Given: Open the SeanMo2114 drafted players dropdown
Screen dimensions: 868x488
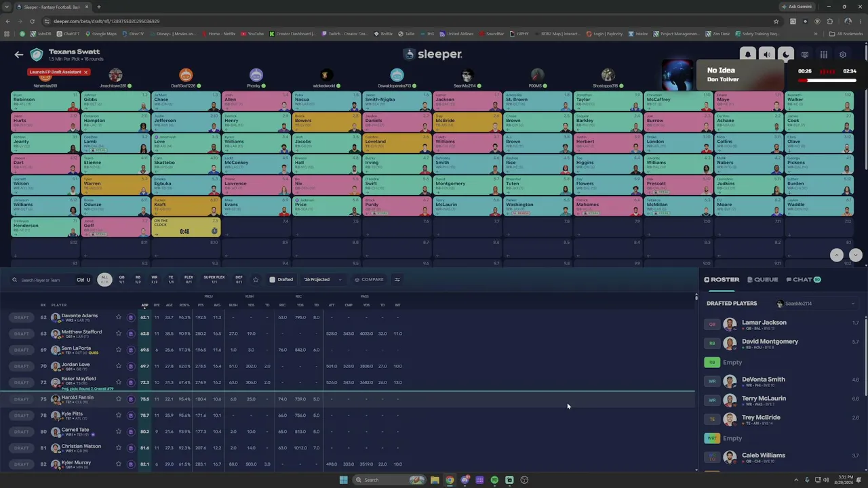Looking at the screenshot, I should pos(816,304).
